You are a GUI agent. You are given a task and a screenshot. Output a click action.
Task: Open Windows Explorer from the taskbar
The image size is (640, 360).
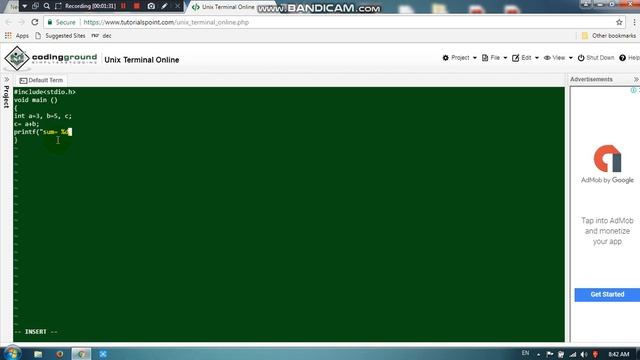pos(38,354)
